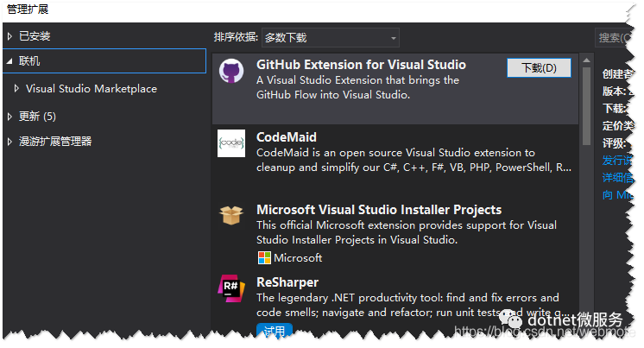The height and width of the screenshot is (348, 644).
Task: Click the extension search box
Action: click(x=612, y=38)
